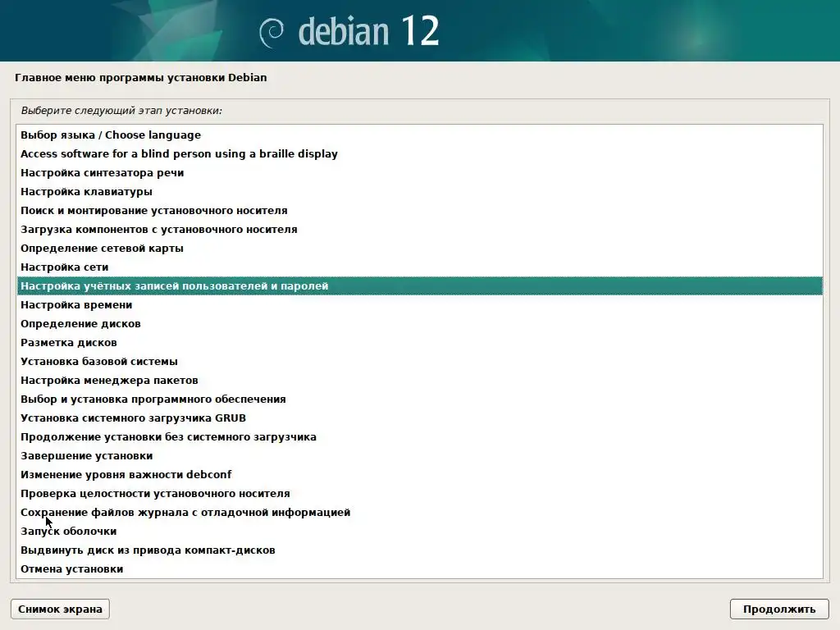This screenshot has width=840, height=630.
Task: Select 'Поиск и монтирование установочного носителя'
Action: pyautogui.click(x=419, y=211)
